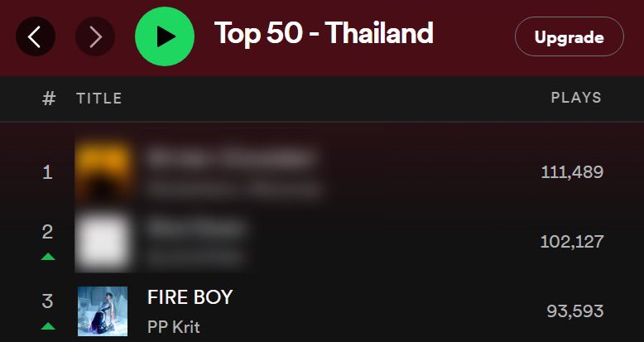Click the green up arrow under rank 3
Viewport: 644px width, 342px height.
[x=48, y=326]
